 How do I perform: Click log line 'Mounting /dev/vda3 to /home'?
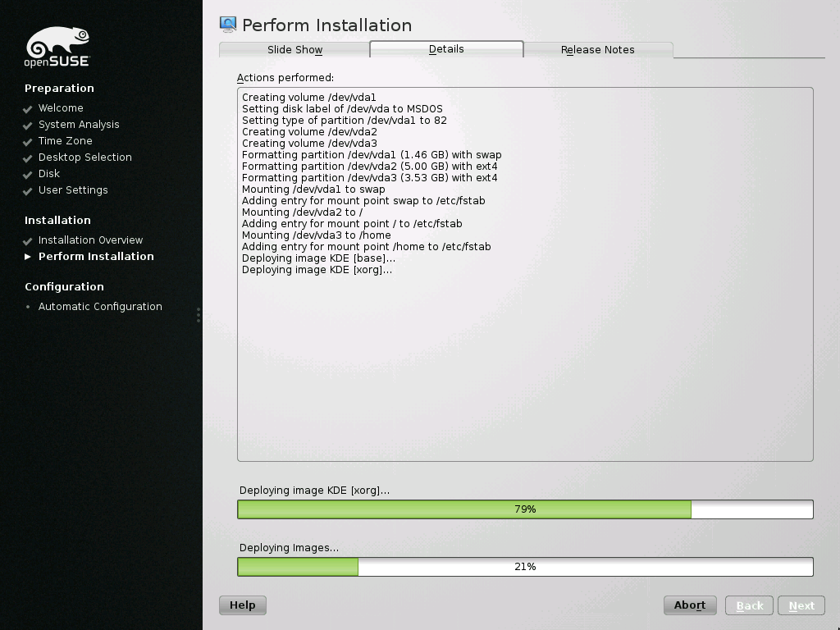[x=317, y=235]
